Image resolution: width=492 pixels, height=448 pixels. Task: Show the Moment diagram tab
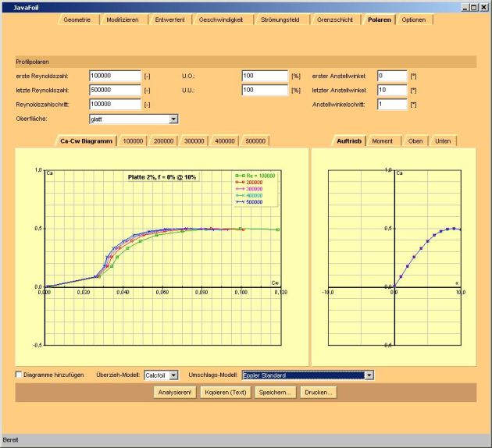click(x=382, y=140)
